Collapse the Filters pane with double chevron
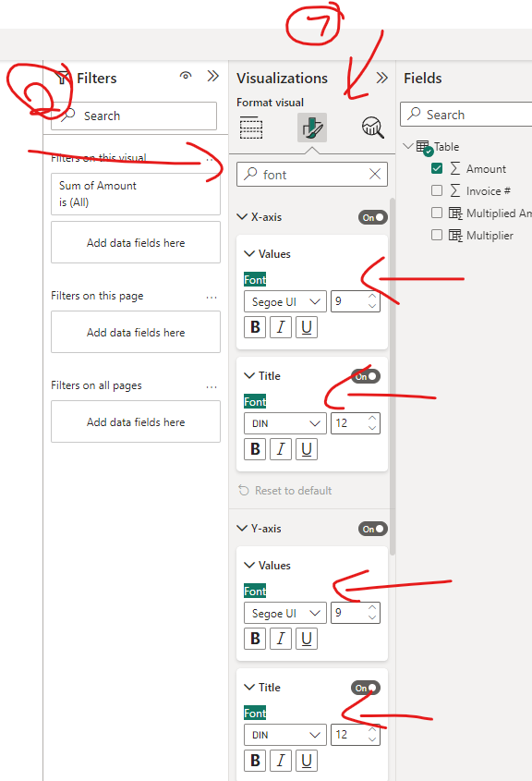The image size is (532, 781). (x=213, y=76)
